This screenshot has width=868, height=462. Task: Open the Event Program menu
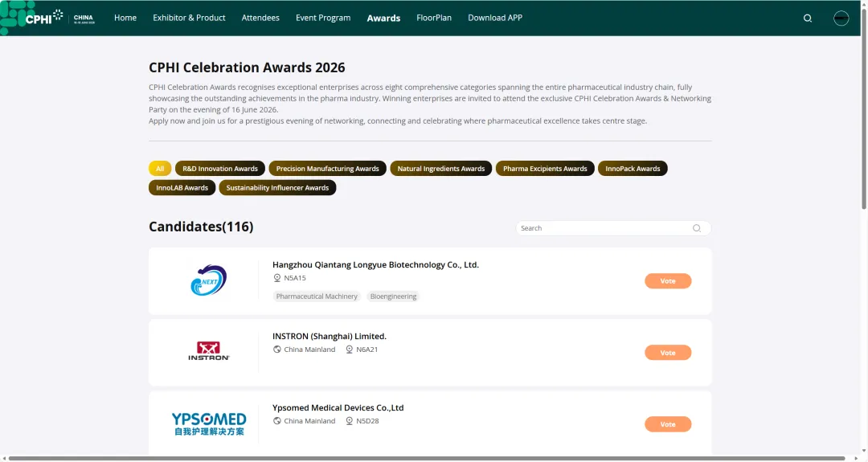click(323, 18)
